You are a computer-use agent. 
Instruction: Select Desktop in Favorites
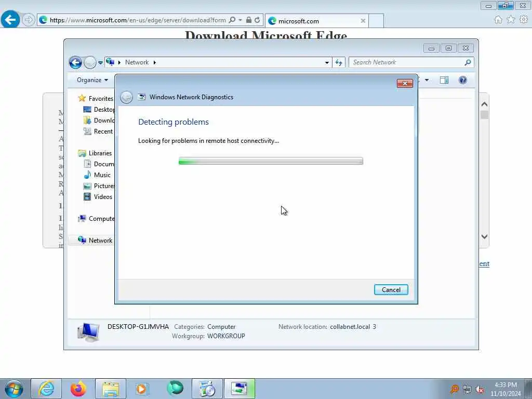pos(99,110)
